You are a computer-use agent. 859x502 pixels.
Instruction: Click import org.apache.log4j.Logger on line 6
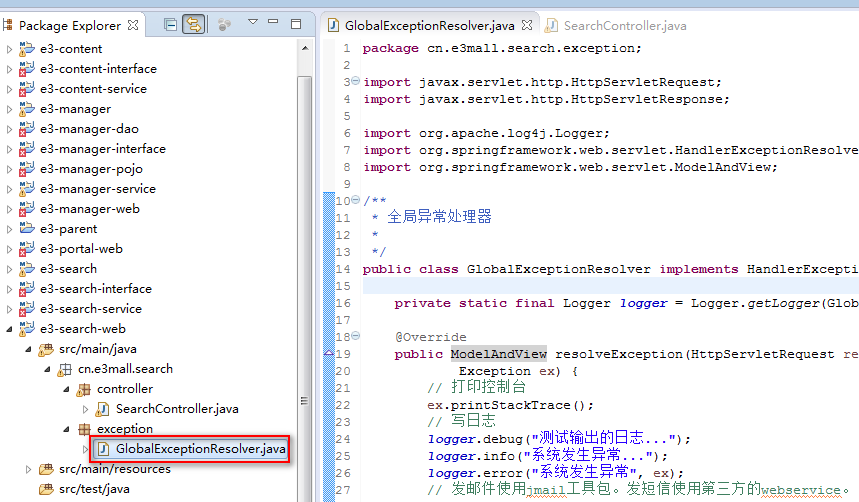tap(486, 133)
